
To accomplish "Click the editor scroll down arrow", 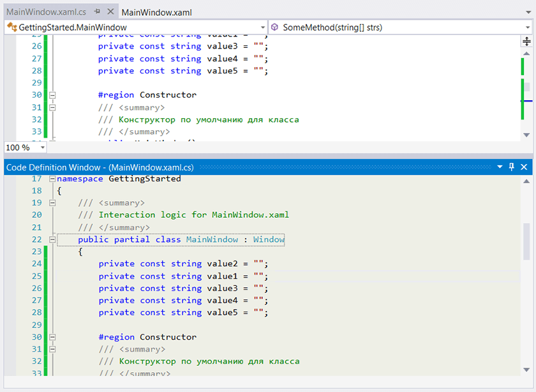I will tap(526, 135).
